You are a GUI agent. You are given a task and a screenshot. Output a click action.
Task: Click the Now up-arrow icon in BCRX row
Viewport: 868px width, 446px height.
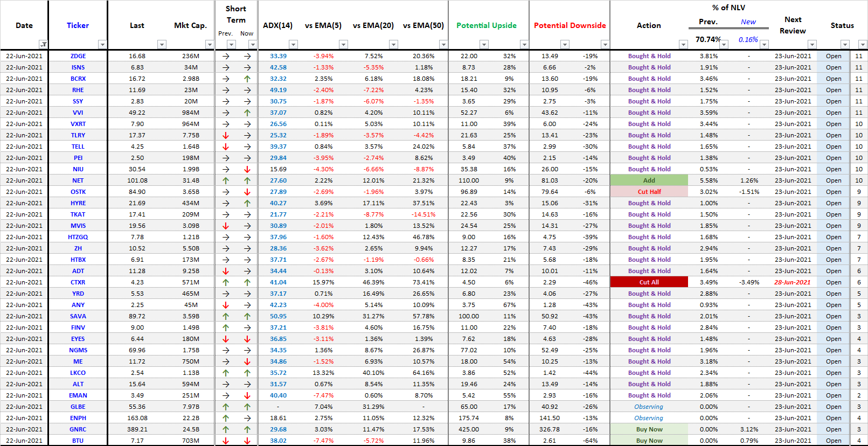click(x=247, y=79)
